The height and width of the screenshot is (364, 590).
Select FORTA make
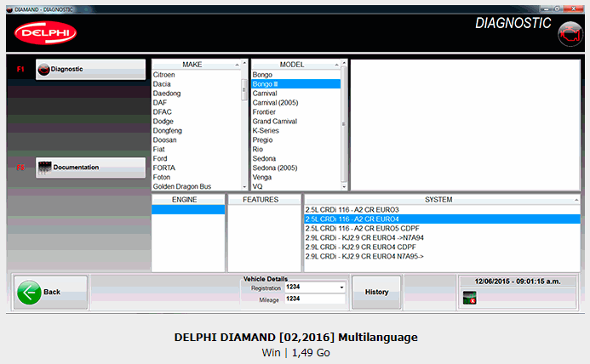(196, 168)
